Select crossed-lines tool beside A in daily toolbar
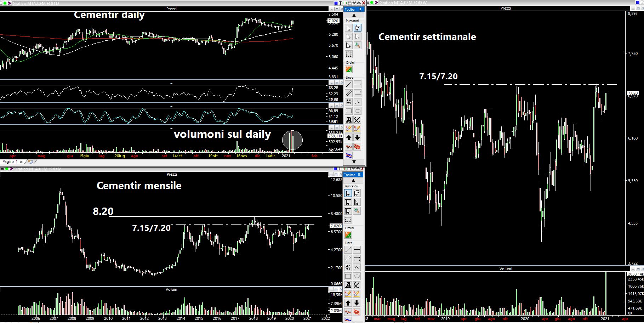The width and height of the screenshot is (644, 323). click(x=357, y=120)
